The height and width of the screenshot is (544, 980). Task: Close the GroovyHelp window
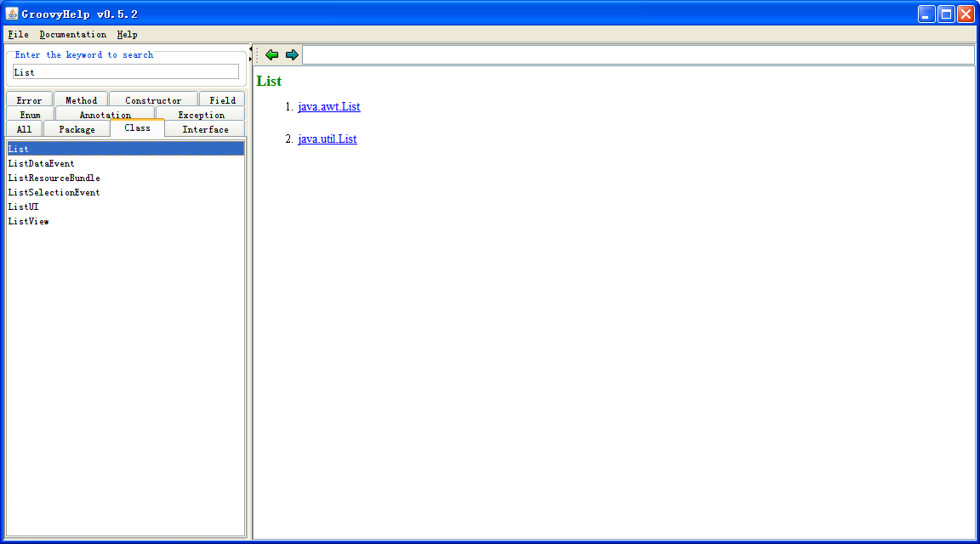(x=966, y=14)
